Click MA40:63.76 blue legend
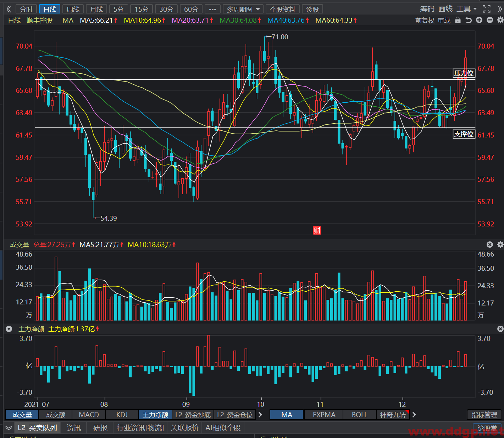 click(x=288, y=21)
